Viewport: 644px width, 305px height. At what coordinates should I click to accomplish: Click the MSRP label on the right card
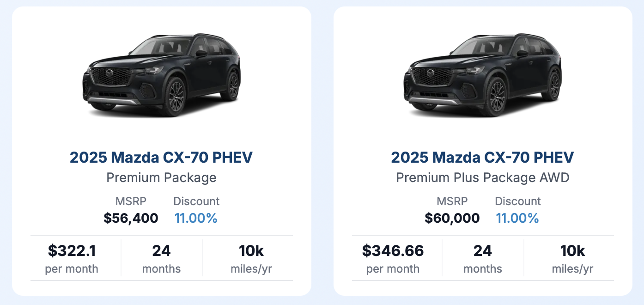coord(452,201)
